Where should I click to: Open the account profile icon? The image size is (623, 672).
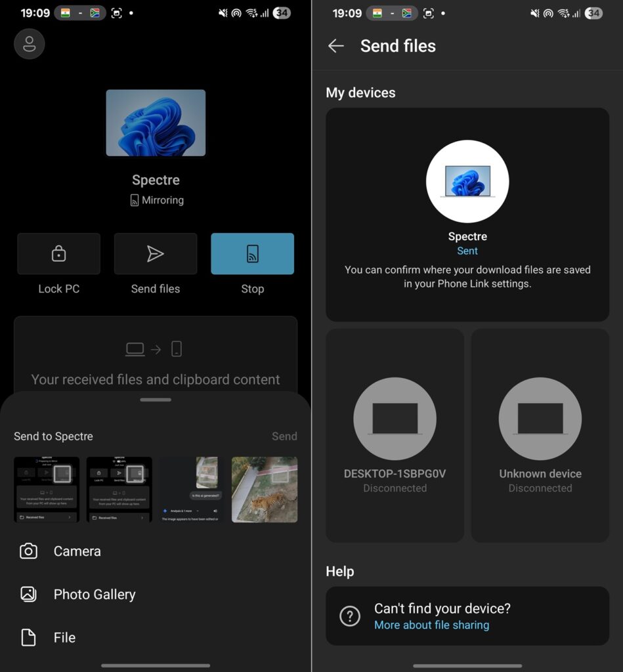pos(29,44)
